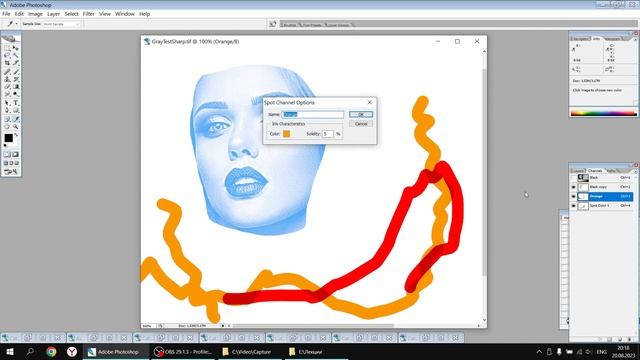Open the Select menu
This screenshot has height=360, width=640.
click(x=71, y=14)
